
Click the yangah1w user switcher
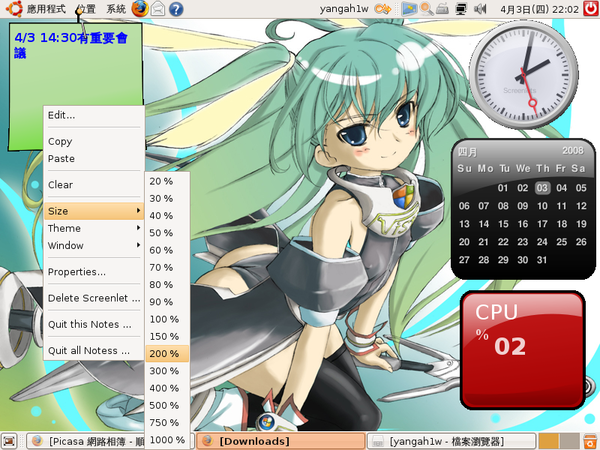[x=344, y=9]
